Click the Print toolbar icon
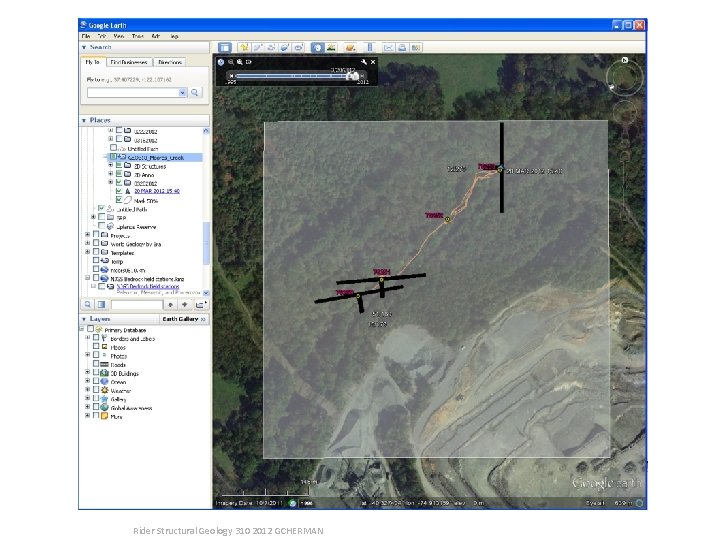The width and height of the screenshot is (720, 540). click(403, 48)
